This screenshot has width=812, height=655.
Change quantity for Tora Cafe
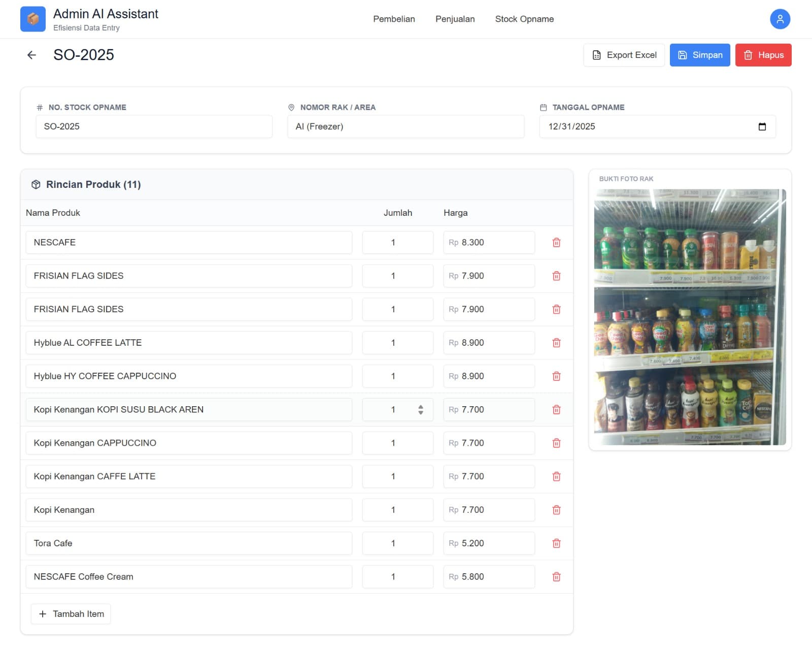[397, 543]
